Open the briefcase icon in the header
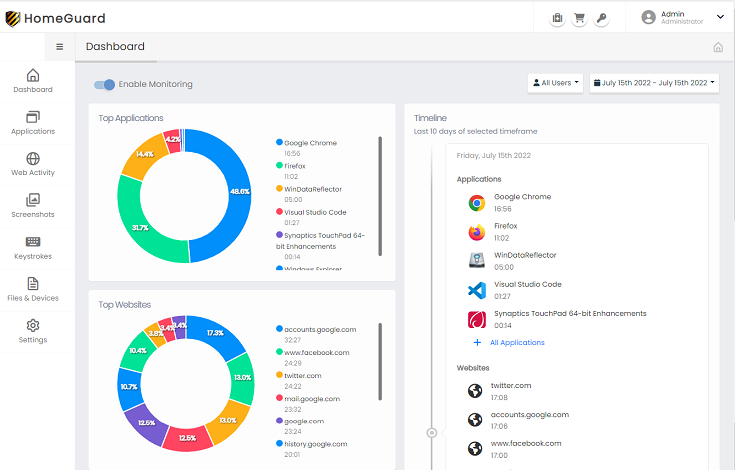The height and width of the screenshot is (470, 735). point(557,18)
